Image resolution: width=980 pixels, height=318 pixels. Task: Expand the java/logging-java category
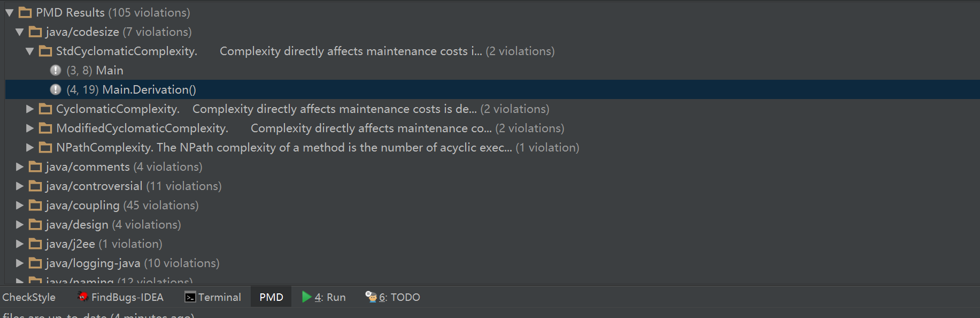click(20, 263)
